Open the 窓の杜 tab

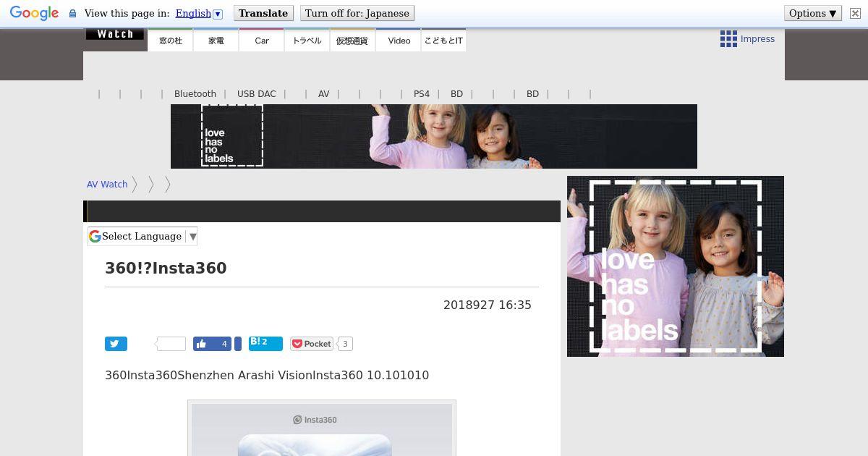point(171,41)
